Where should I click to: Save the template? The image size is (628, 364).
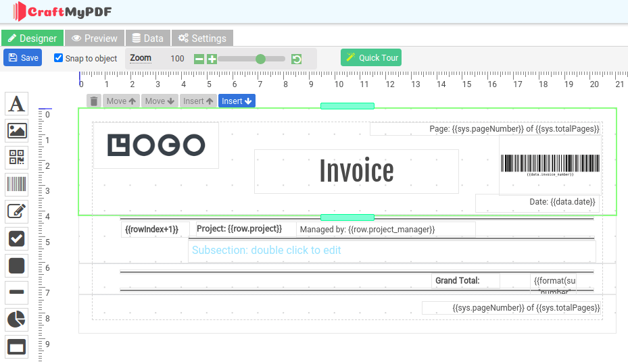click(x=23, y=57)
